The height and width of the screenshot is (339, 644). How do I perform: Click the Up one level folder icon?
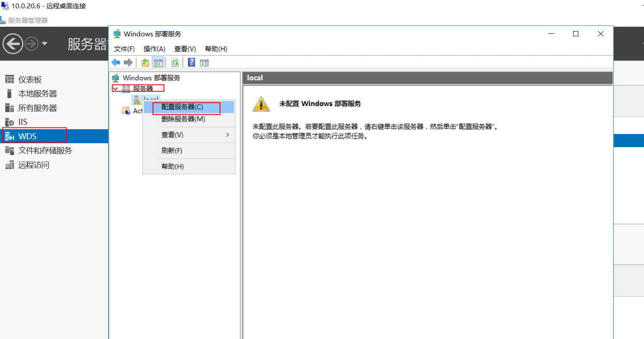(145, 63)
